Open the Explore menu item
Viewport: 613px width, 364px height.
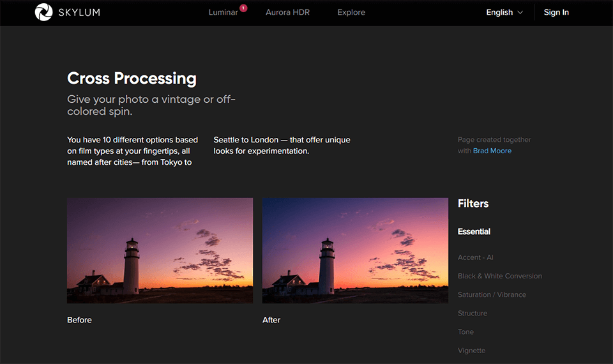pos(351,13)
